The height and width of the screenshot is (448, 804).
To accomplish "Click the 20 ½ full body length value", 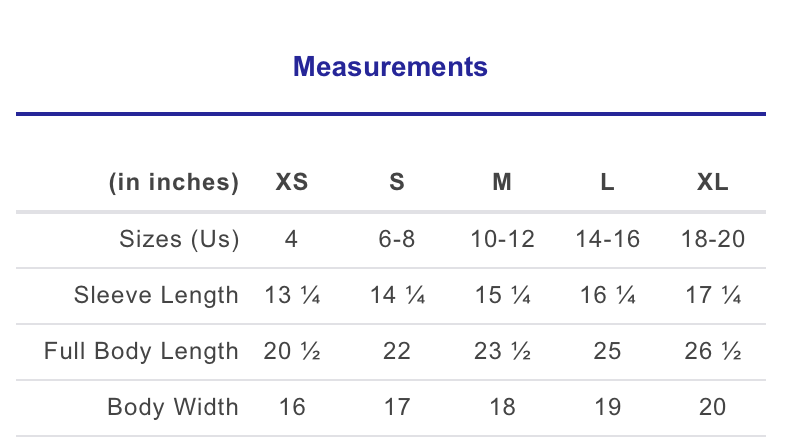I will (x=292, y=351).
